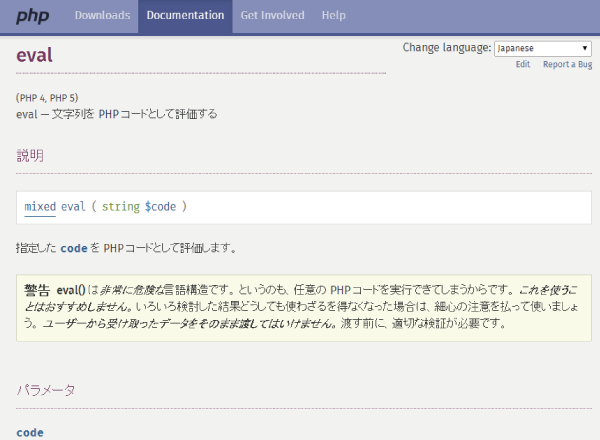600x440 pixels.
Task: Click the $code parameter in signature
Action: point(160,207)
